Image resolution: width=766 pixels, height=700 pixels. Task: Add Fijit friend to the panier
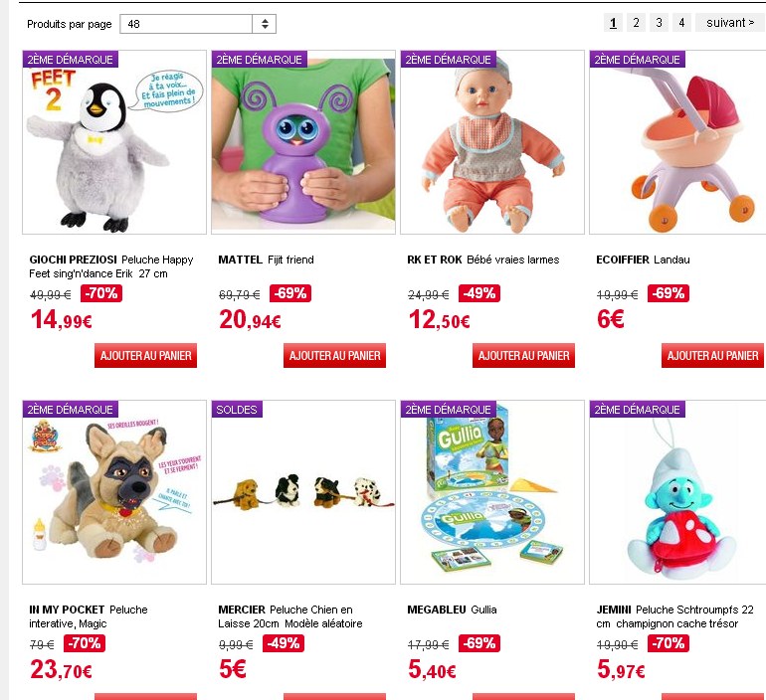[x=334, y=355]
